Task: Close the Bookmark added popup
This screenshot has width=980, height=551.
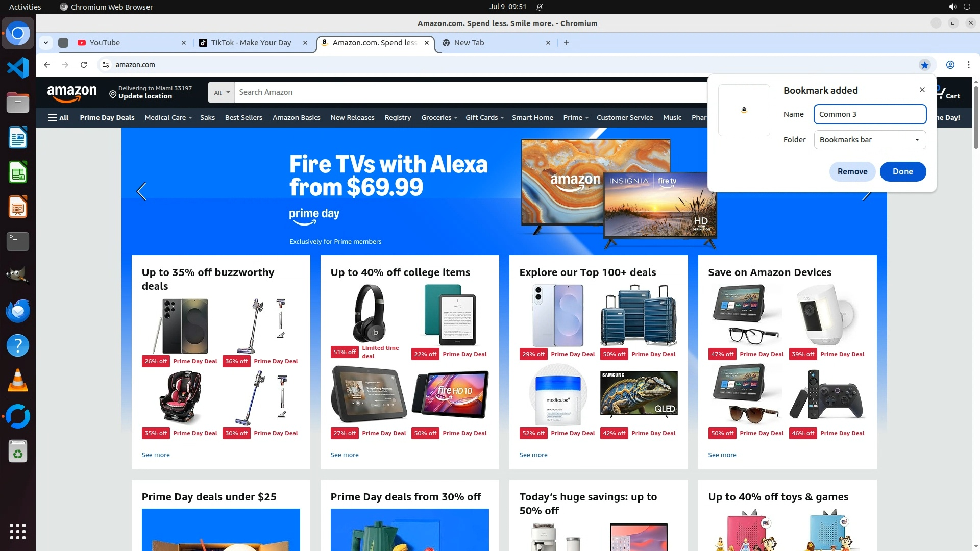Action: 922,90
